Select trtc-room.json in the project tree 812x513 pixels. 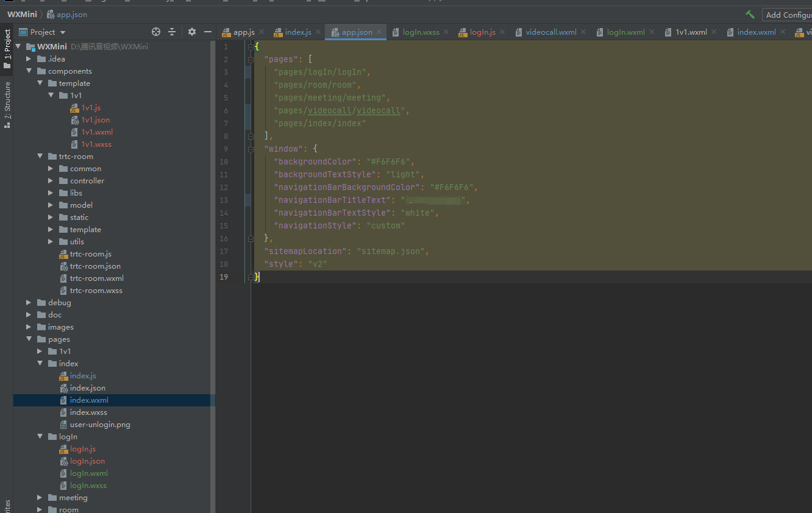point(95,266)
